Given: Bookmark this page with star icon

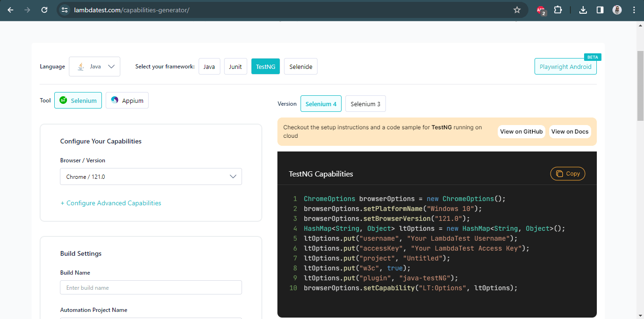Looking at the screenshot, I should (517, 10).
